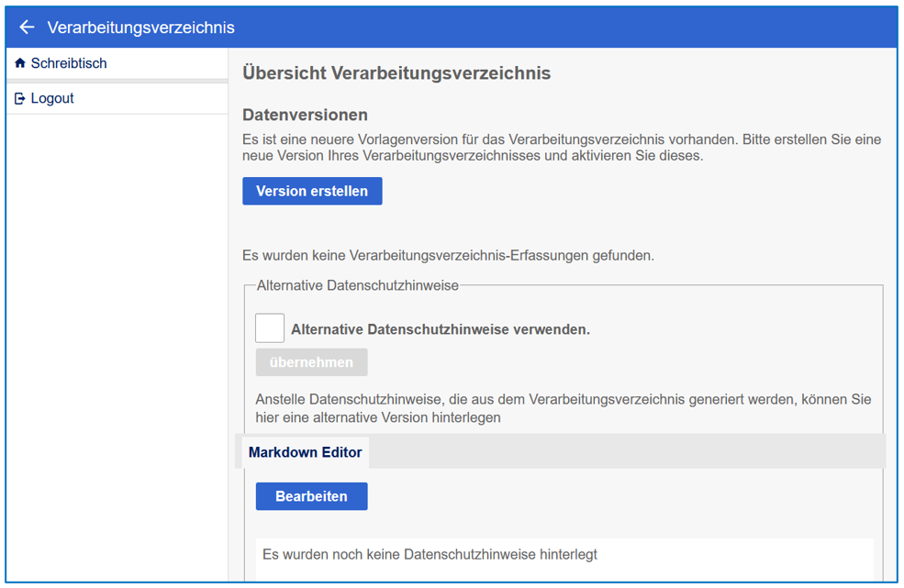Click the Übersicht Verarbeitungsverzeichnis heading

click(396, 73)
